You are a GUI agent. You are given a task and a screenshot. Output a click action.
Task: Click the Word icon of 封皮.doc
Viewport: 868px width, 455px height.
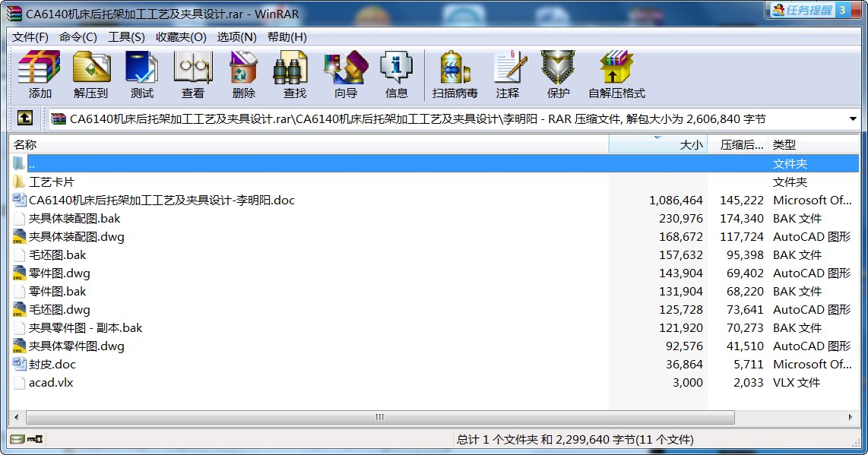(x=19, y=364)
